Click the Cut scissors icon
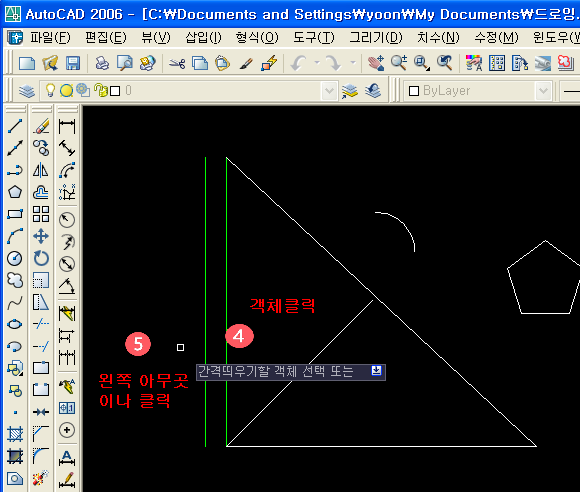This screenshot has width=580, height=492. click(177, 63)
